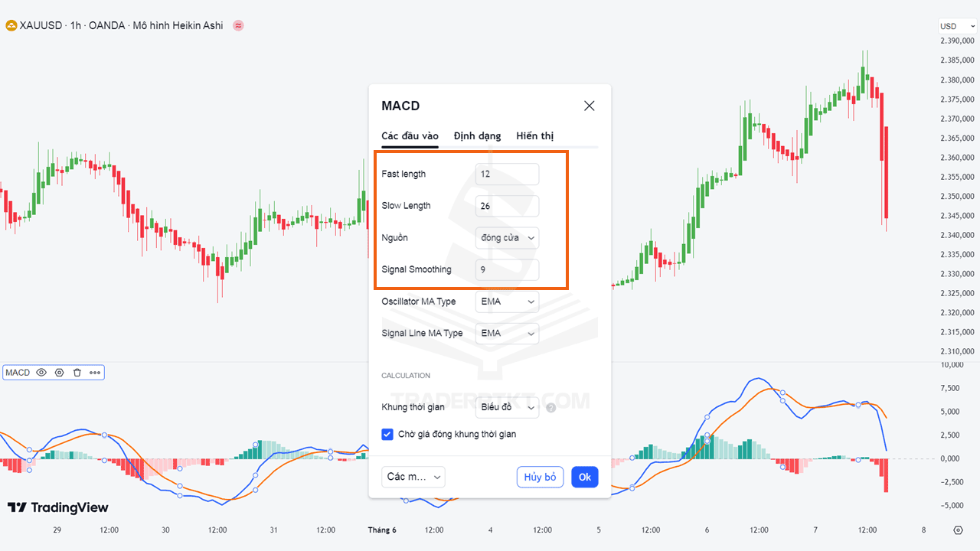Click the TradingView logo
The width and height of the screenshot is (980, 551).
(x=58, y=507)
